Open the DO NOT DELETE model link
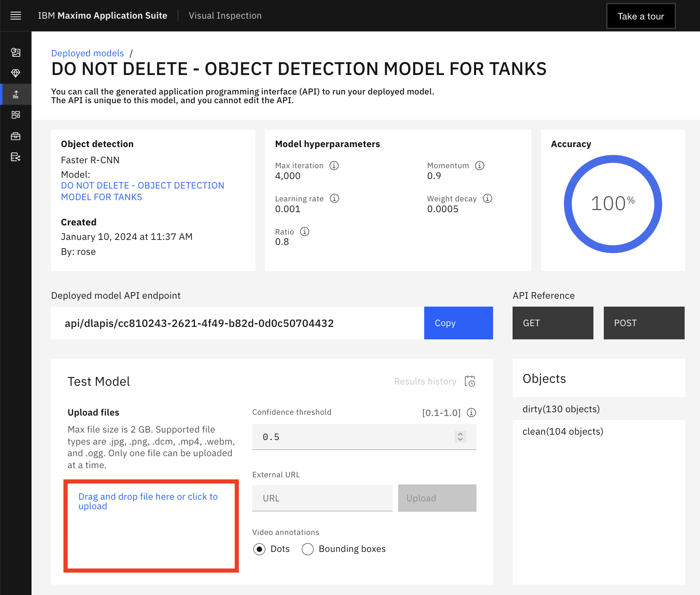Screen dimensions: 700x595 pos(143,191)
